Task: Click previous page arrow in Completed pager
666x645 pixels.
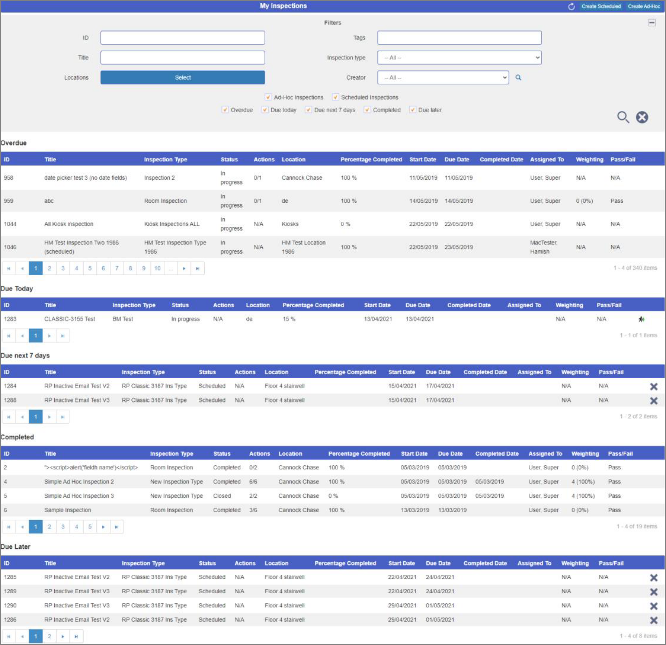Action: click(22, 527)
